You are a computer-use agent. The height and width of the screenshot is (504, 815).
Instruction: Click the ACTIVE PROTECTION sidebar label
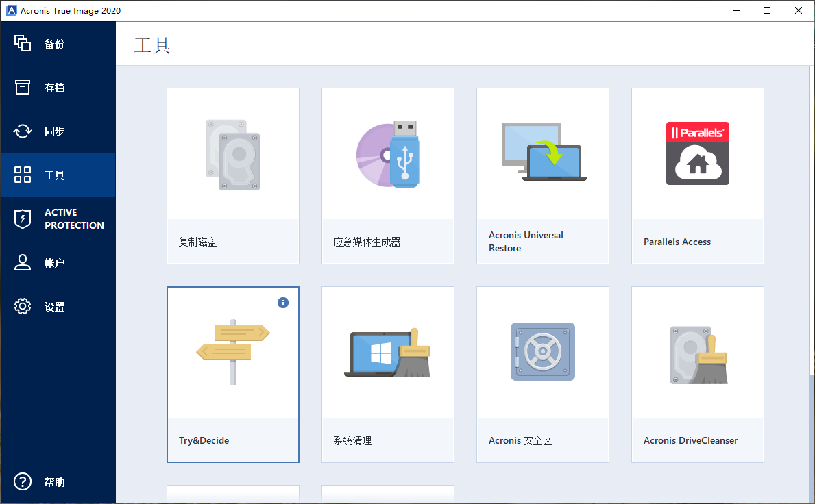click(74, 218)
